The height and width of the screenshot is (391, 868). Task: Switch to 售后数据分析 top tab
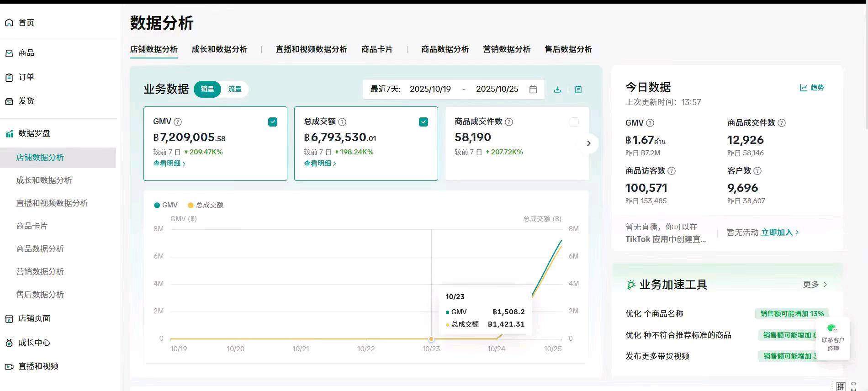[x=568, y=49]
